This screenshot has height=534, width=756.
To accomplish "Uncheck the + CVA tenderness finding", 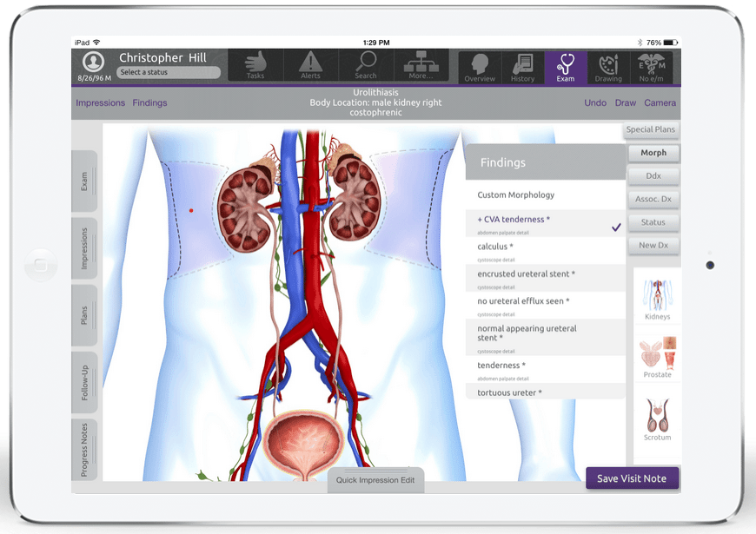I will point(546,223).
